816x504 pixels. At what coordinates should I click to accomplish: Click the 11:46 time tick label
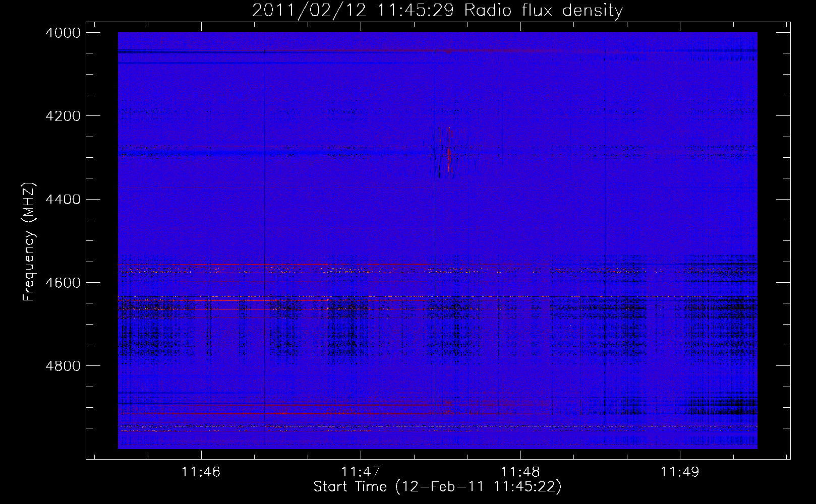201,472
